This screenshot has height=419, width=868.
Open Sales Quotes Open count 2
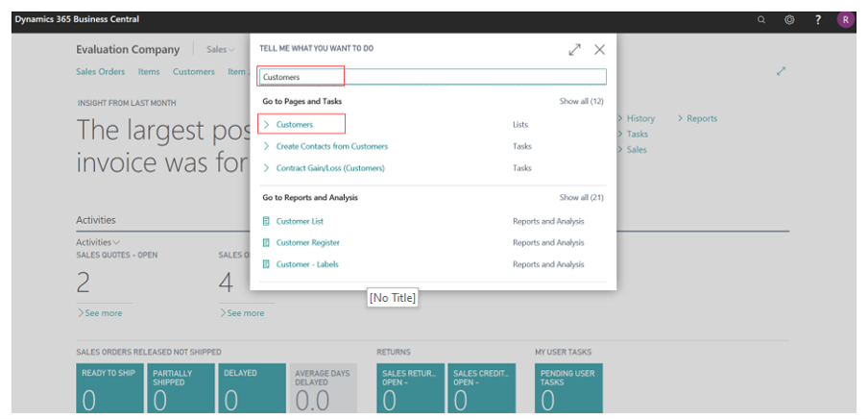pyautogui.click(x=83, y=283)
